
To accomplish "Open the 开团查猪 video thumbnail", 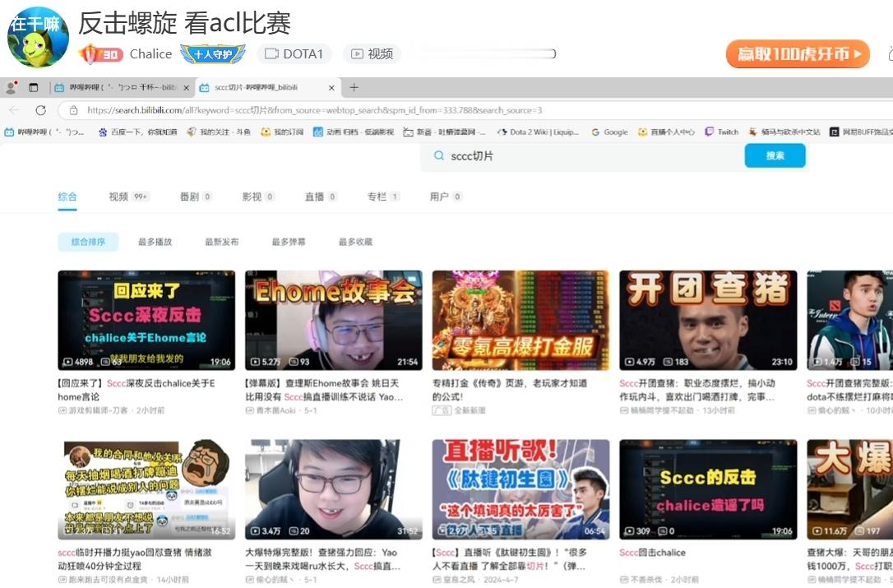I will pyautogui.click(x=708, y=320).
